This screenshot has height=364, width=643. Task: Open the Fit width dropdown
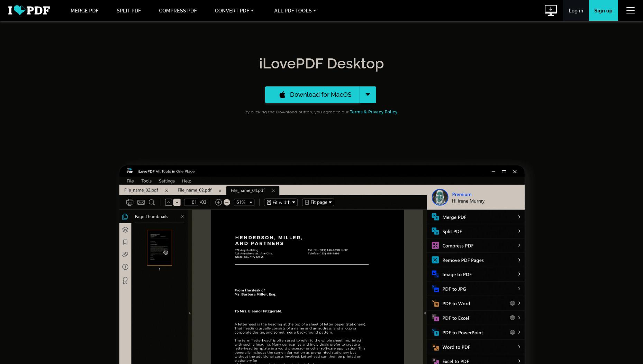281,202
